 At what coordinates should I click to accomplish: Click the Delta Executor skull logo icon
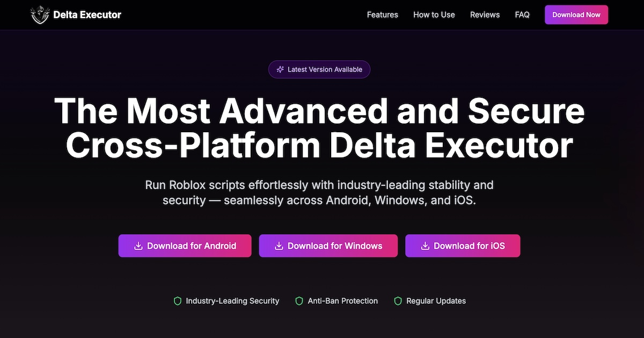click(40, 15)
